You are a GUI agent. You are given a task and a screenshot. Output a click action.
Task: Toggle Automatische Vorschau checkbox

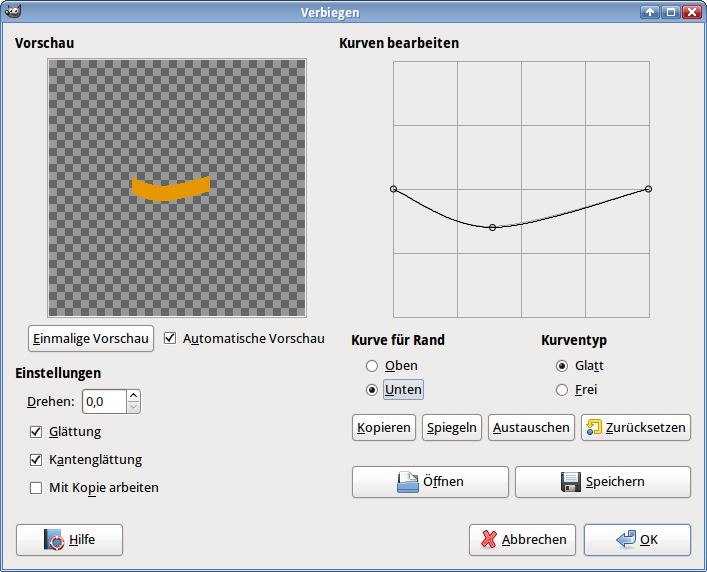pyautogui.click(x=170, y=338)
